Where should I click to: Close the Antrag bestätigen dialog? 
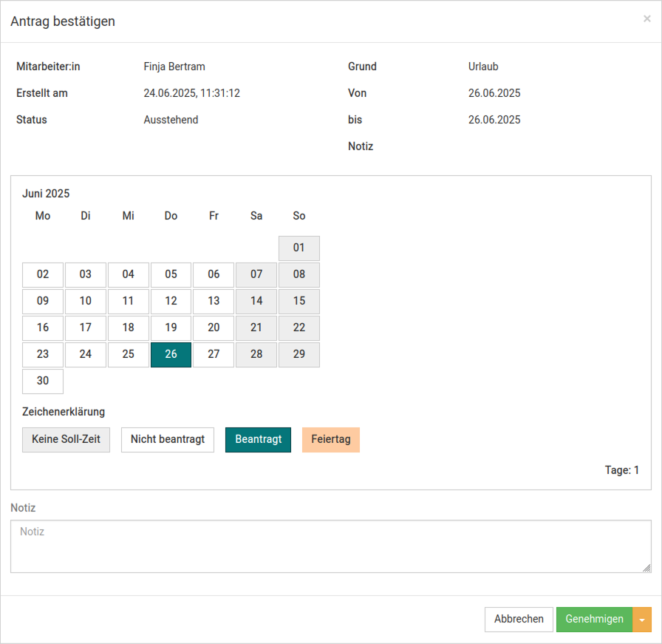646,19
